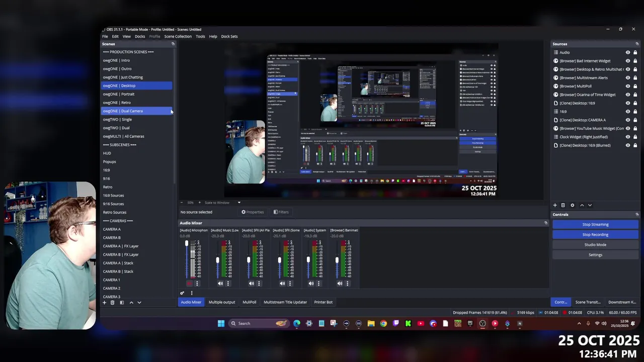Switch to Printer Bot tab
Image resolution: width=644 pixels, height=362 pixels.
[x=323, y=302]
